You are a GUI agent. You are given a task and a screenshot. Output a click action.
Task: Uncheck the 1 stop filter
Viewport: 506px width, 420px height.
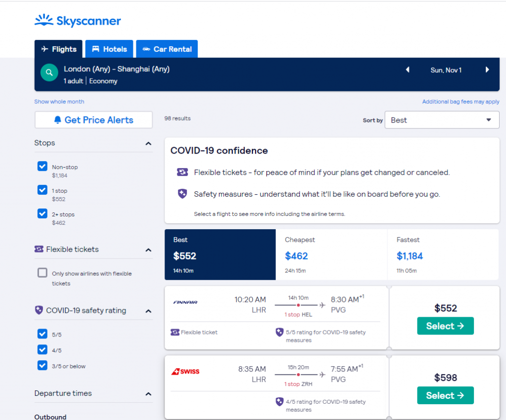tap(42, 190)
